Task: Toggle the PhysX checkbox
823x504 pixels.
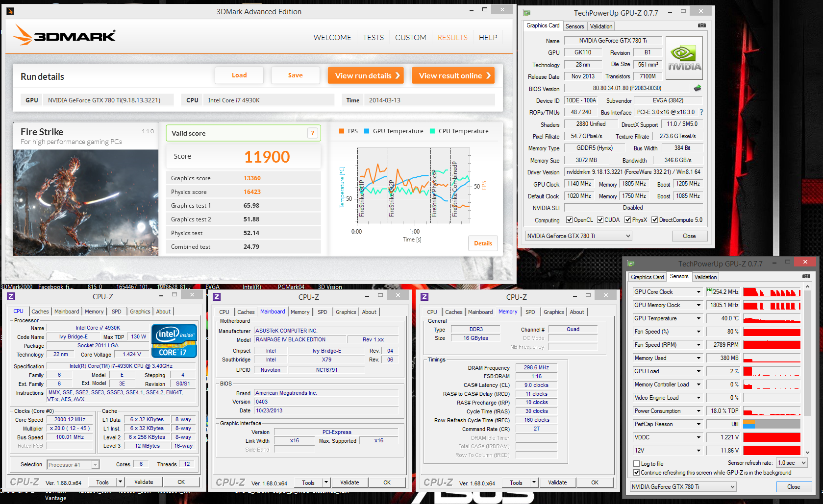Action: coord(628,220)
